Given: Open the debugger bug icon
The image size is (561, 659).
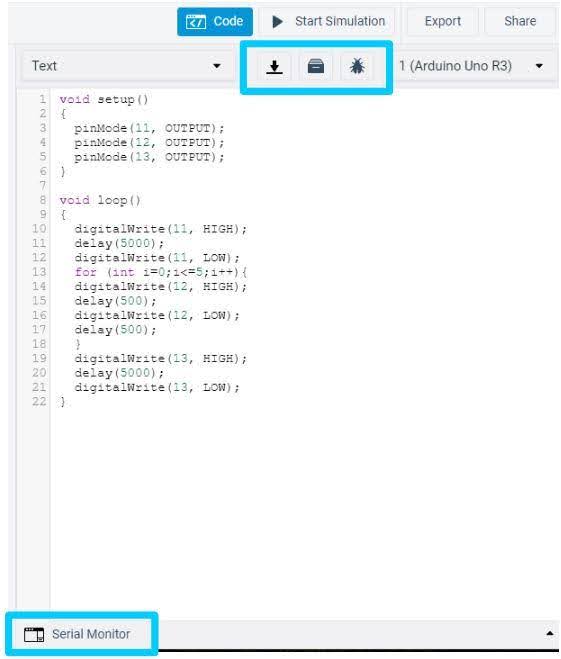Looking at the screenshot, I should 357,66.
